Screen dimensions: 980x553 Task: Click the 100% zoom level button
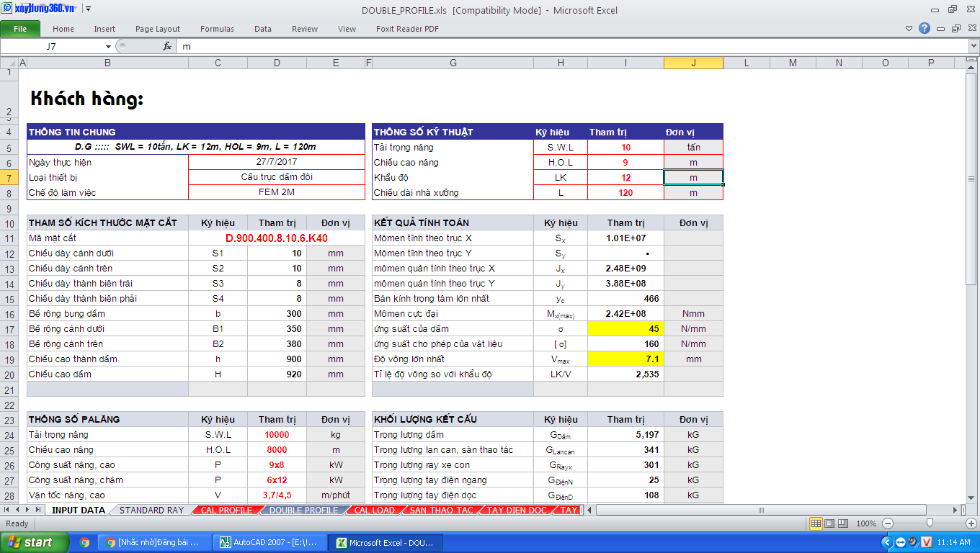(x=866, y=523)
